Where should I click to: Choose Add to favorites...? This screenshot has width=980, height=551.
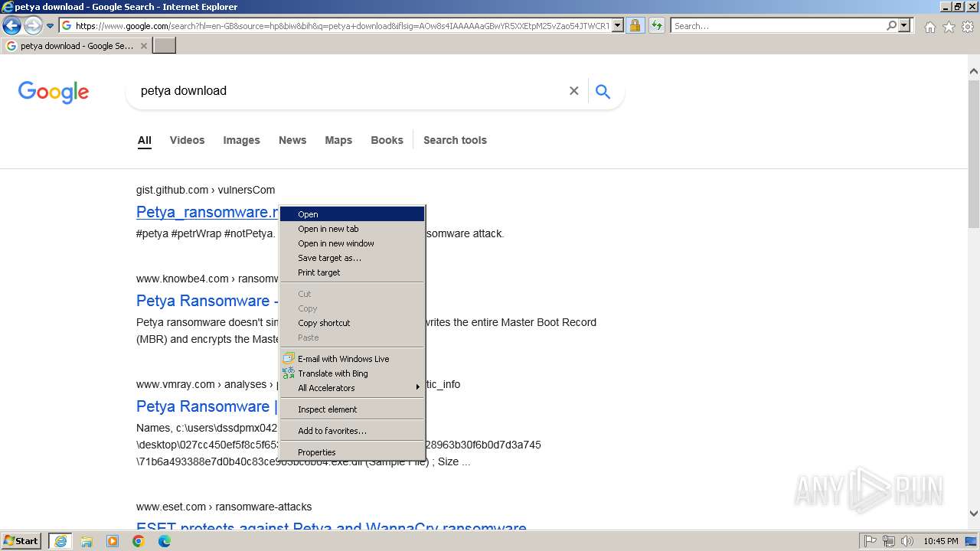pos(352,431)
